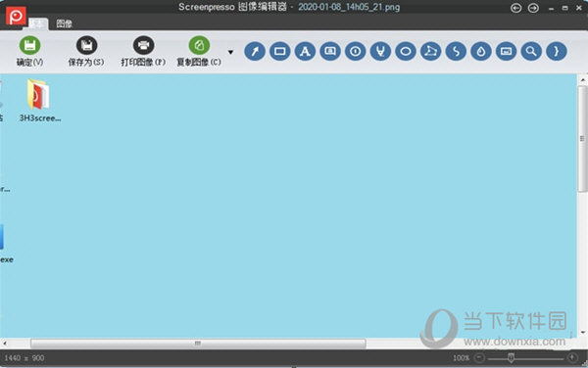Select the Magnifier tool
The height and width of the screenshot is (368, 588).
531,51
